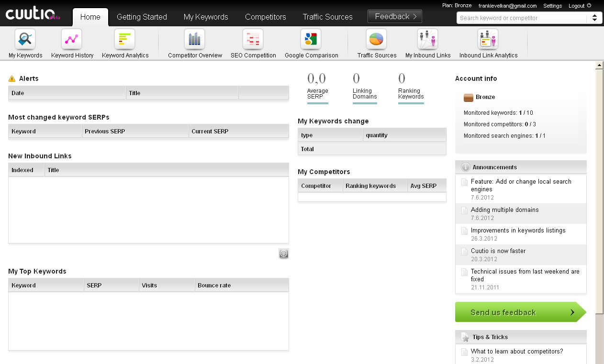Read the 'Adding multiple domains' announcement
Screen dimensions: 604x364
coord(504,210)
